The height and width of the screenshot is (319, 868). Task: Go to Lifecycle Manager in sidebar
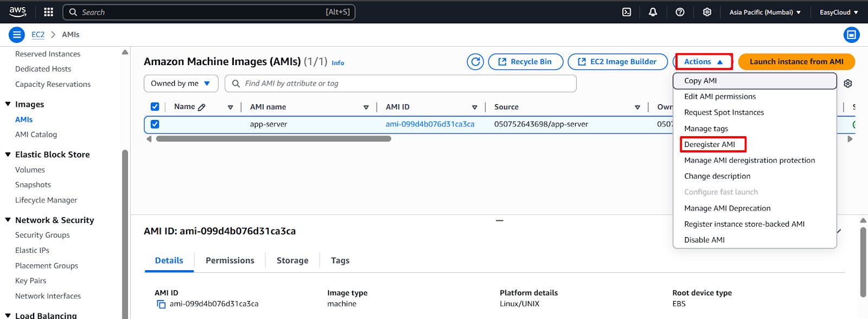click(x=46, y=200)
